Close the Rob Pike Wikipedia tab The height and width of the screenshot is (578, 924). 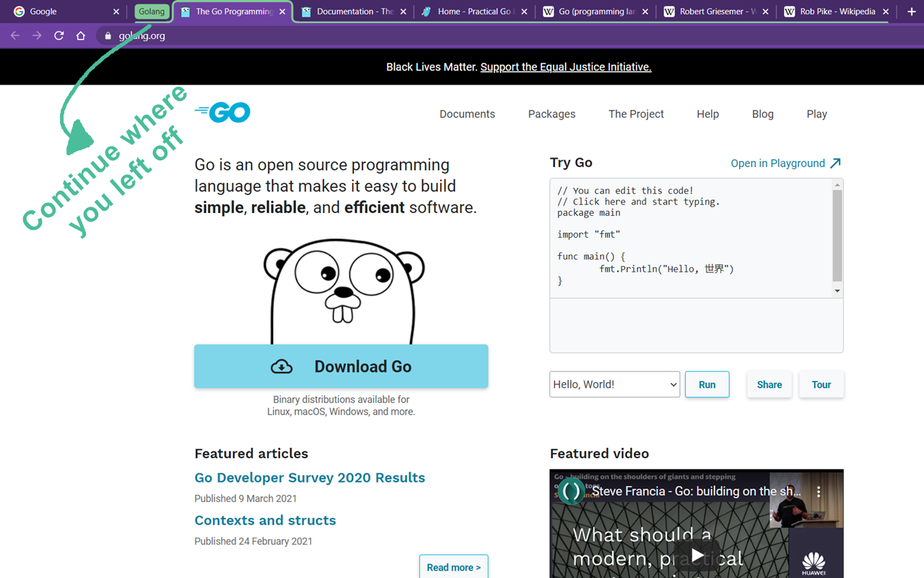click(x=886, y=12)
